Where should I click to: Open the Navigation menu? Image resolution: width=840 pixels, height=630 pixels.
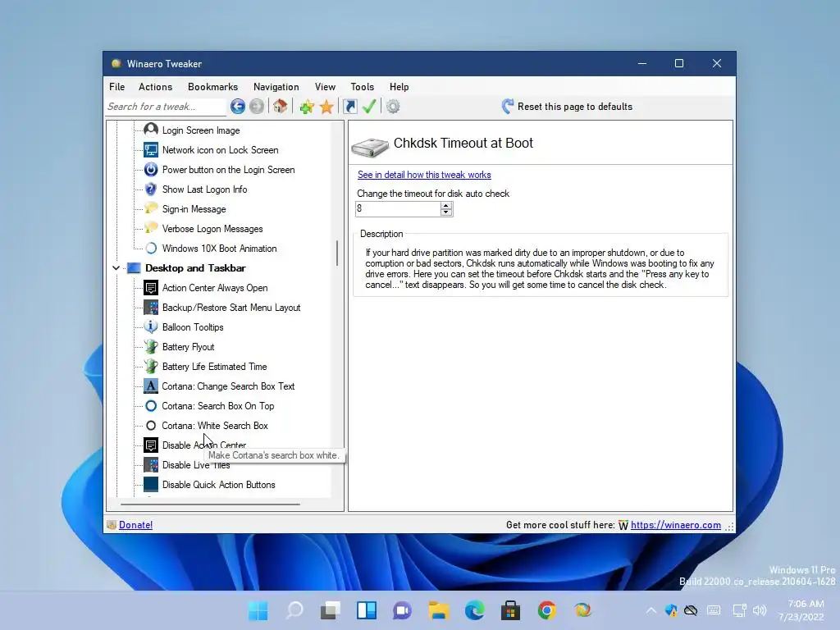[x=276, y=87]
